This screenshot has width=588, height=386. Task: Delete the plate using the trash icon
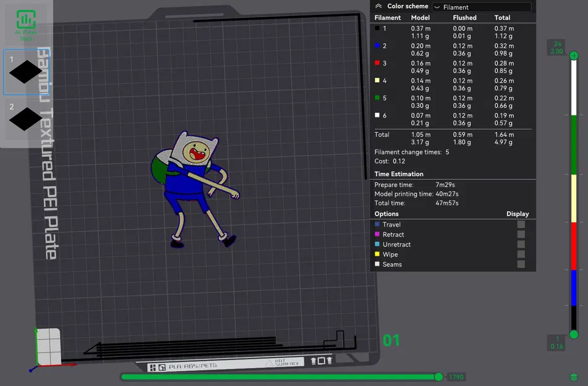click(x=330, y=361)
